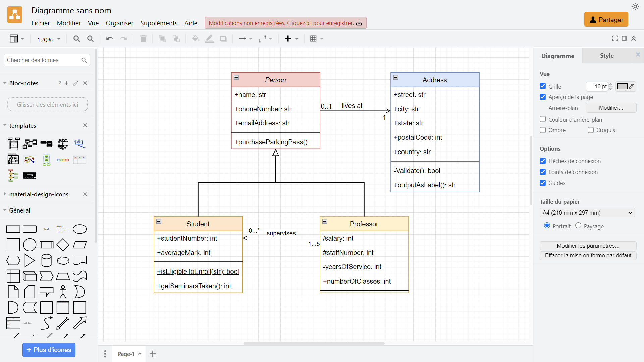Enable Couleur d'arrière-plan checkbox

[543, 119]
